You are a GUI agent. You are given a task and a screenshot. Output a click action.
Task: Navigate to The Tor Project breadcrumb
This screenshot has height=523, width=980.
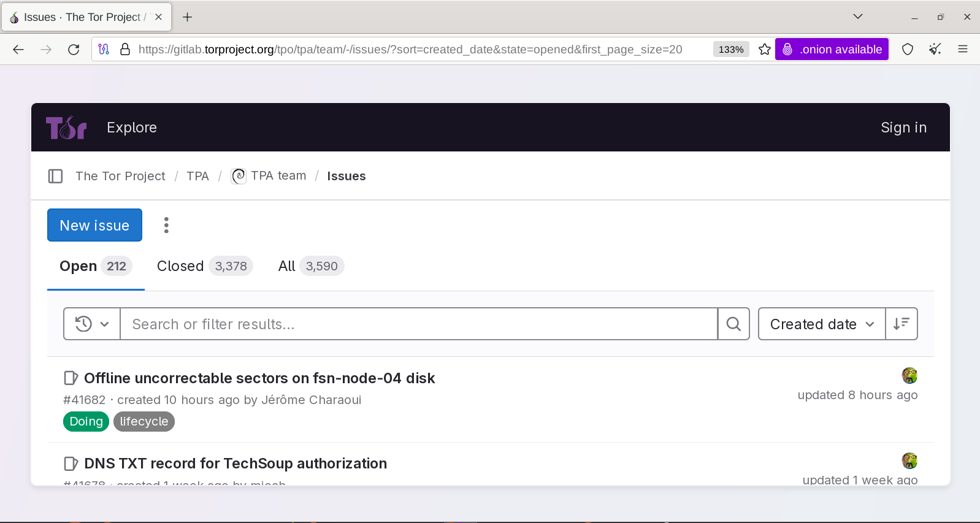point(120,176)
